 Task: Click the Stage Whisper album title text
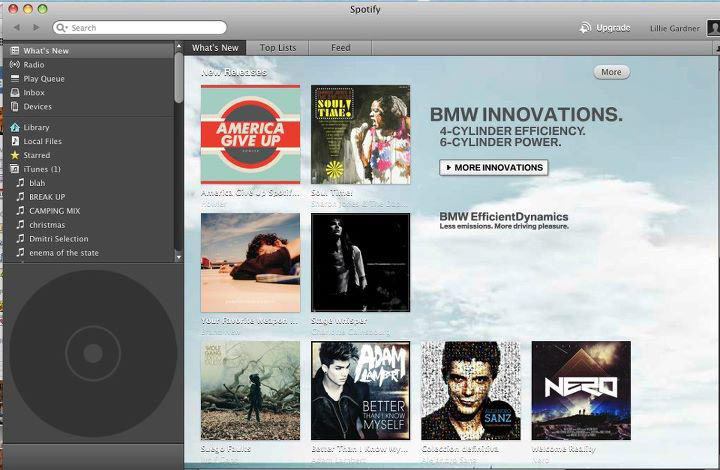click(x=339, y=321)
